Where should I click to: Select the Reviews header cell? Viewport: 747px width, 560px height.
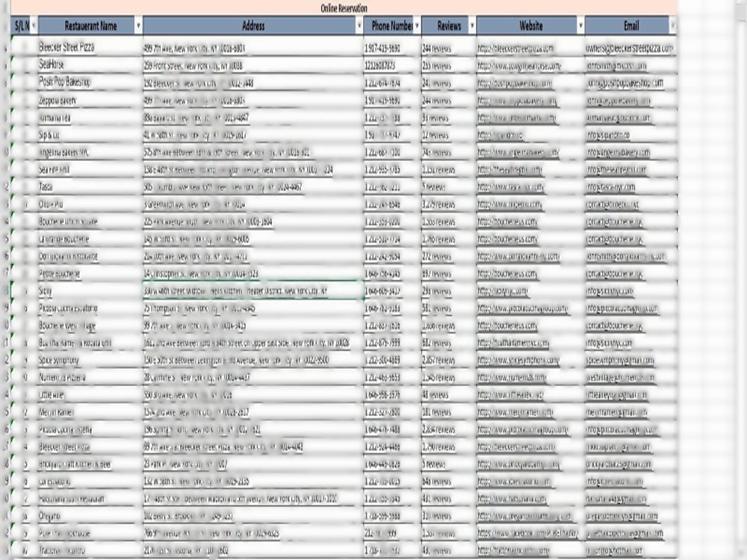pos(449,25)
